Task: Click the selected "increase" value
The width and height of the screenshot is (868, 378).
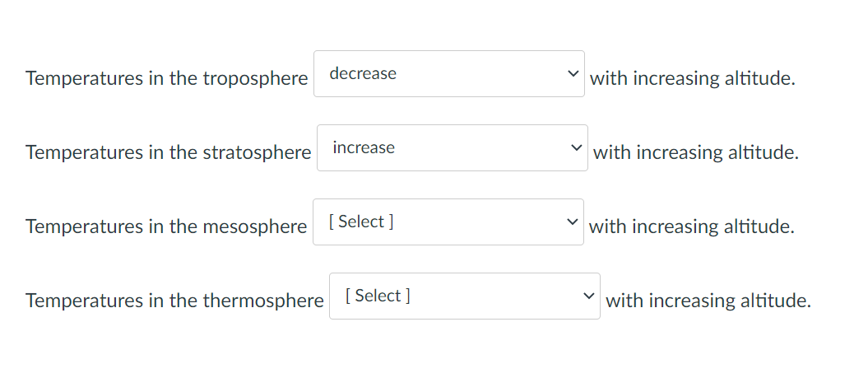Action: (364, 148)
